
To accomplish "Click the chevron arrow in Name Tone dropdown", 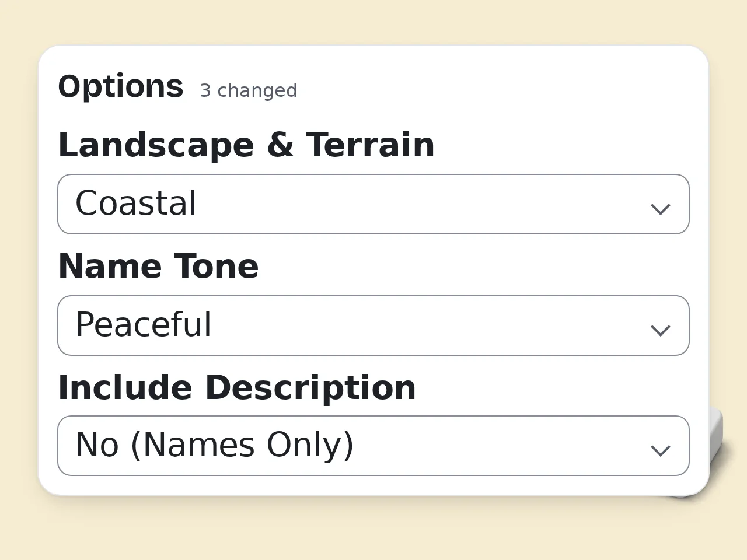I will click(660, 330).
